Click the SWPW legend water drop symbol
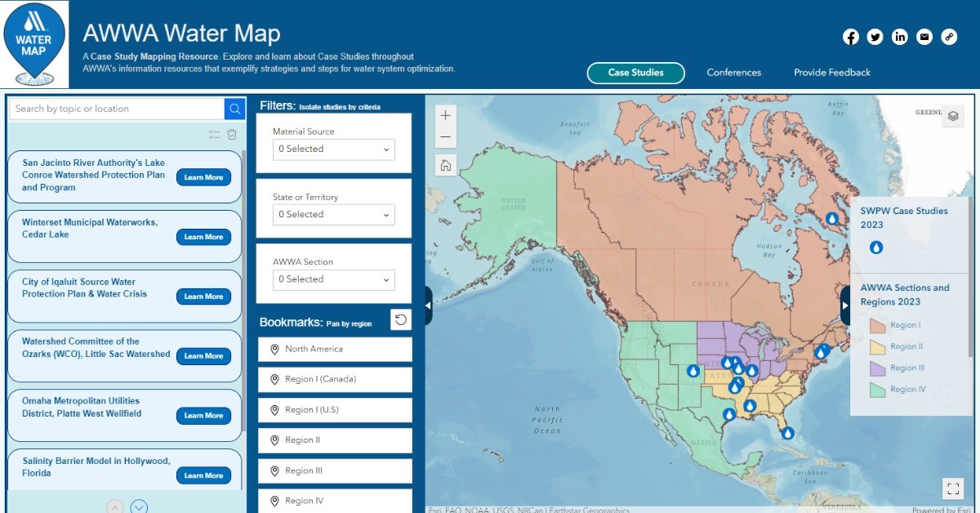This screenshot has height=513, width=980. (876, 247)
